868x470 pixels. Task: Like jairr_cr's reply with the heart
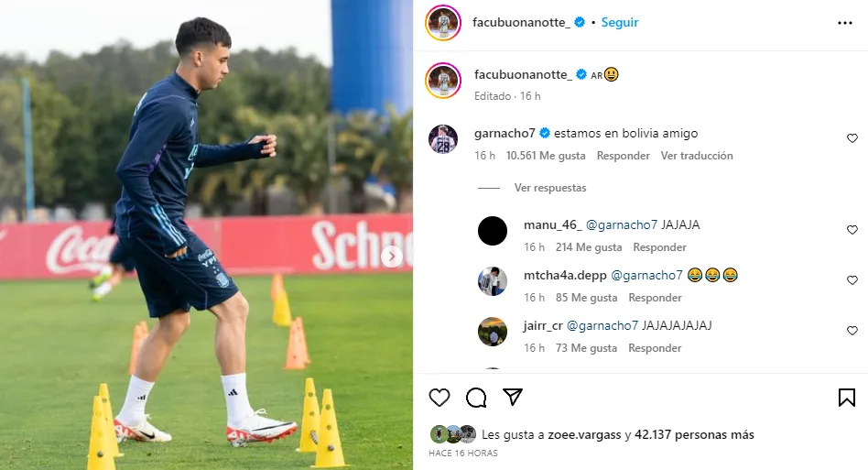852,331
